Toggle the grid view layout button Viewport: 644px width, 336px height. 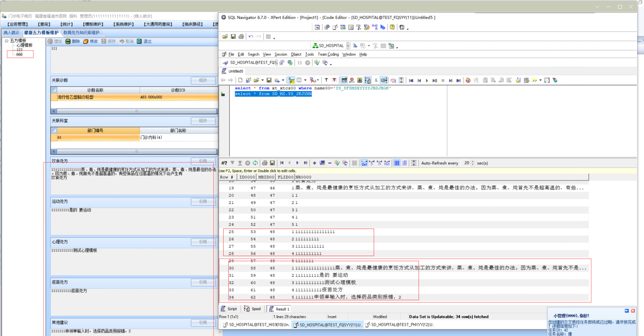(397, 163)
